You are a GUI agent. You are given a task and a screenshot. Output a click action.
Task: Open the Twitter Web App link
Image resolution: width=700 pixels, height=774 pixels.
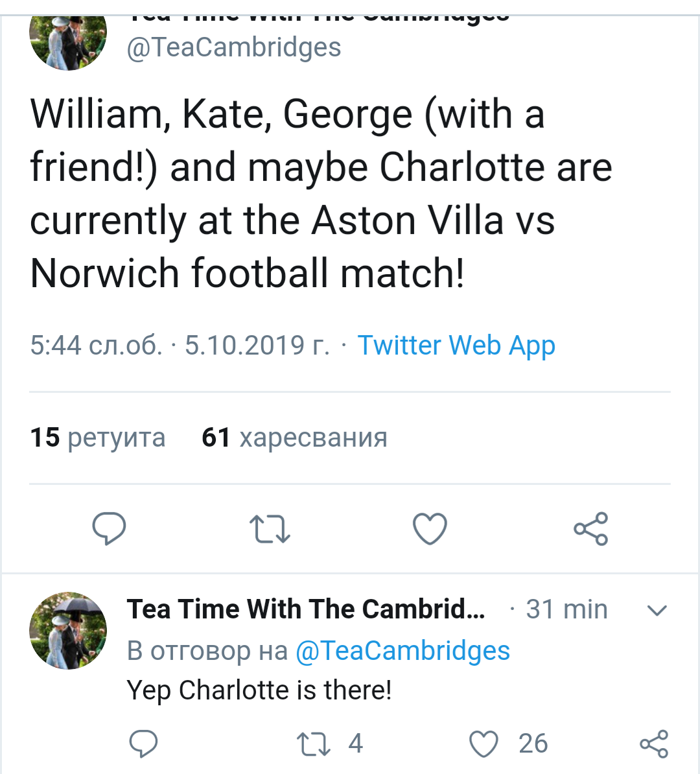point(456,346)
